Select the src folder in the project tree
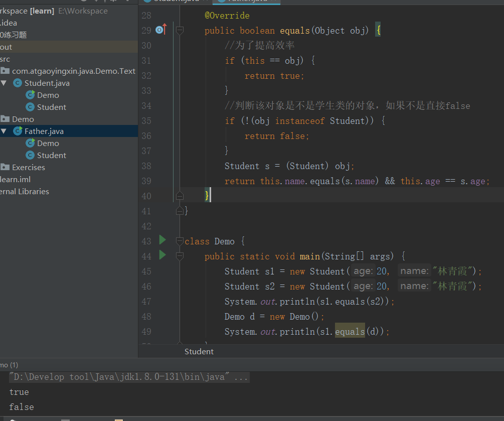The image size is (504, 421). click(x=5, y=59)
